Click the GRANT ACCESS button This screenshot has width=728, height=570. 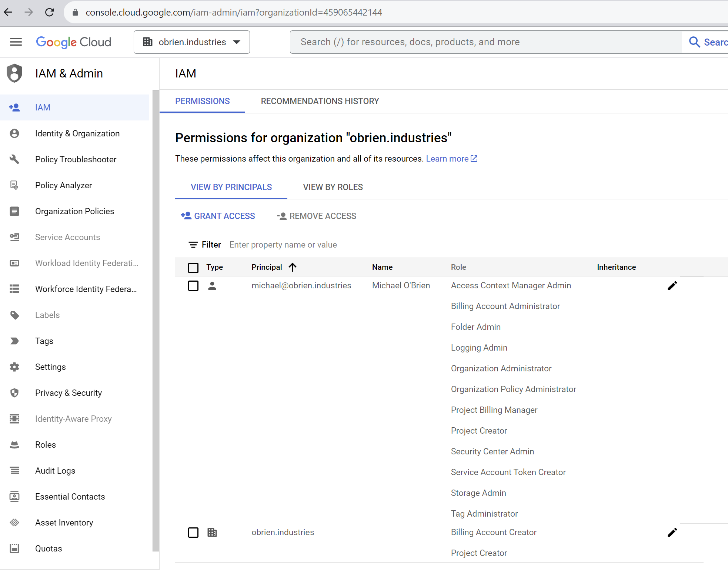tap(218, 216)
